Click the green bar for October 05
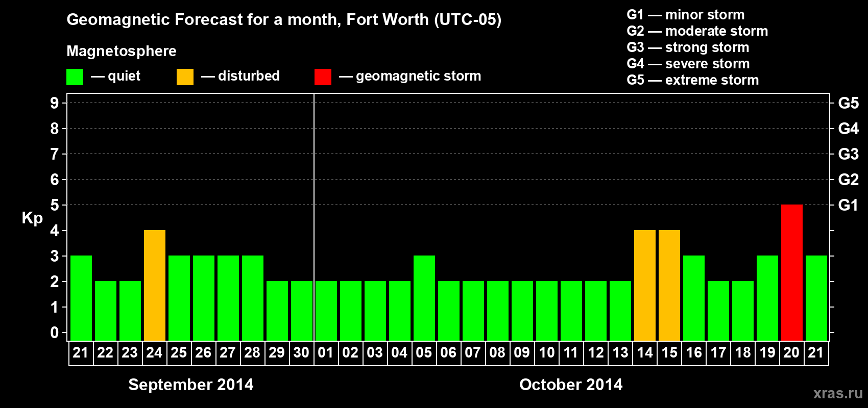Viewport: 868px width, 408px height. [x=424, y=298]
